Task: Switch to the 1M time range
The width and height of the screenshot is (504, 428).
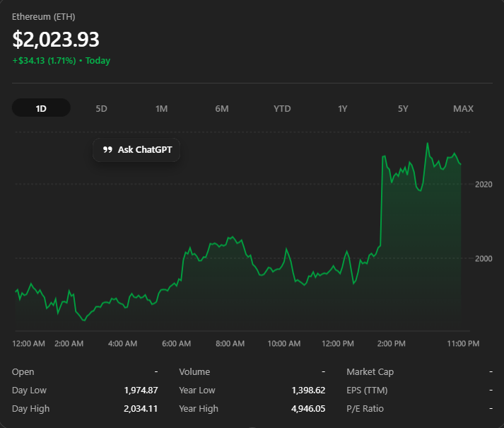Action: click(161, 109)
